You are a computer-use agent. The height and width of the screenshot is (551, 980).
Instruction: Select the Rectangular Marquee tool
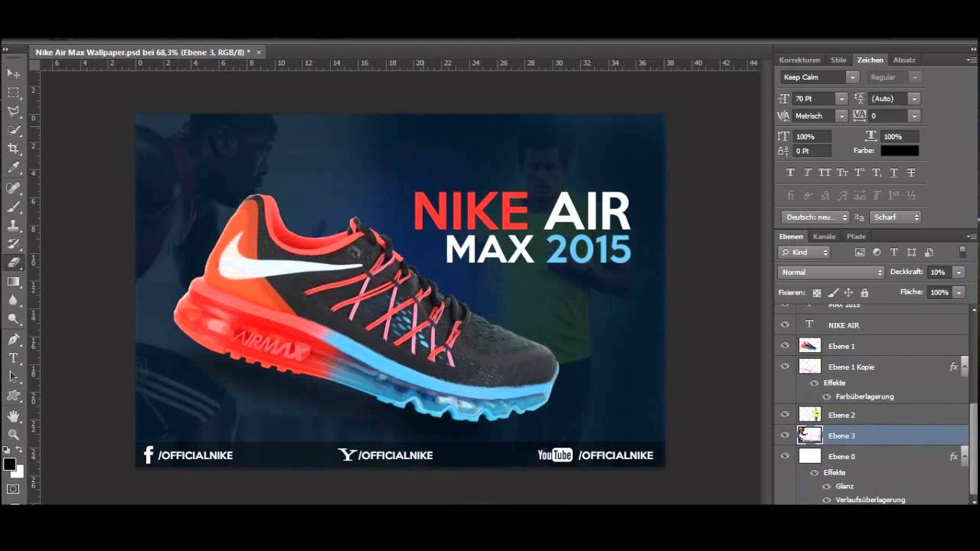(13, 93)
